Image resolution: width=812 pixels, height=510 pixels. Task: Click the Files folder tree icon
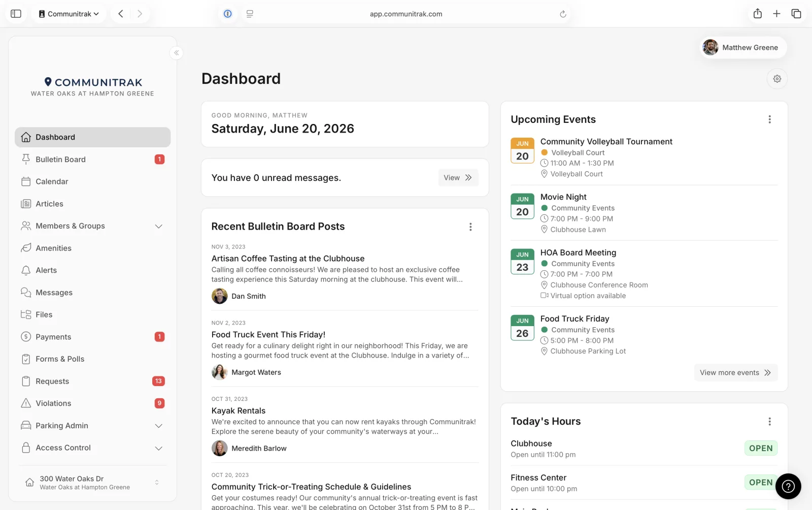(x=26, y=314)
